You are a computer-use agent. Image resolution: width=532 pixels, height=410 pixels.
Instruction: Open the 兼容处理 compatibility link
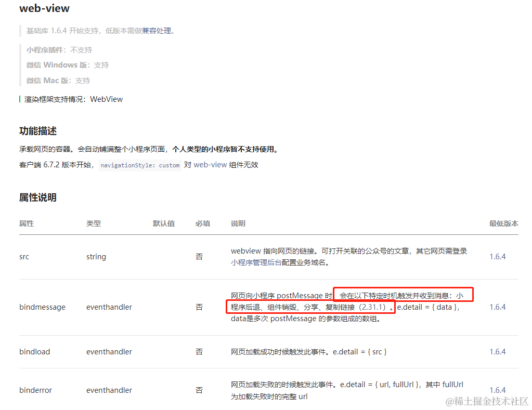[156, 31]
